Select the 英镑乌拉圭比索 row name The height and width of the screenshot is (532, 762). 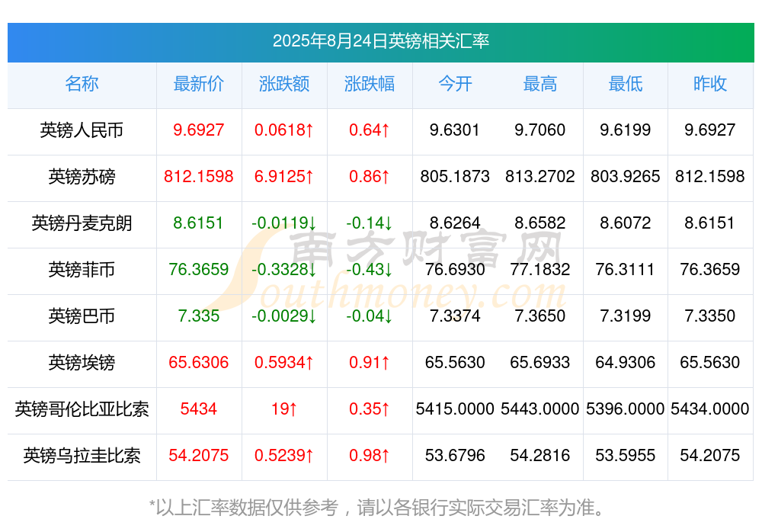click(x=82, y=456)
